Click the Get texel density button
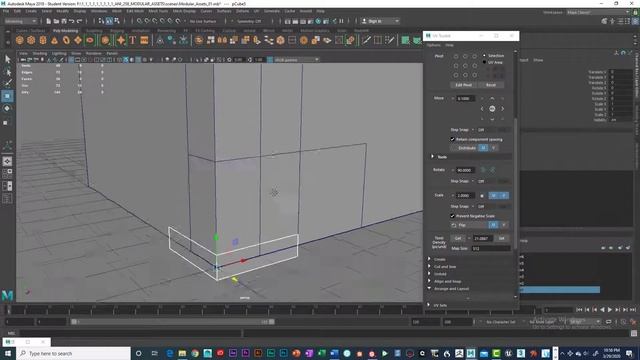The height and width of the screenshot is (360, 640). click(x=458, y=238)
